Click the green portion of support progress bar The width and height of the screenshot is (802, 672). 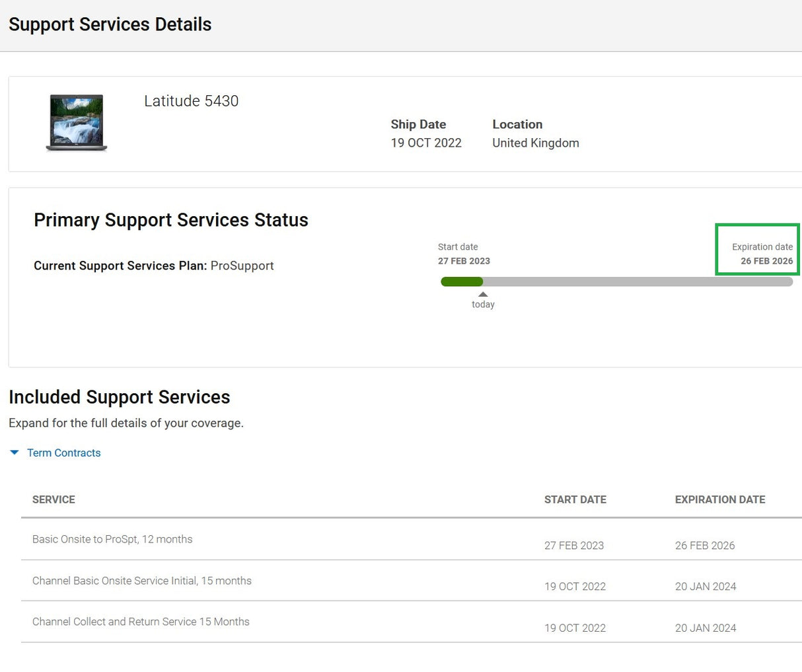click(461, 282)
